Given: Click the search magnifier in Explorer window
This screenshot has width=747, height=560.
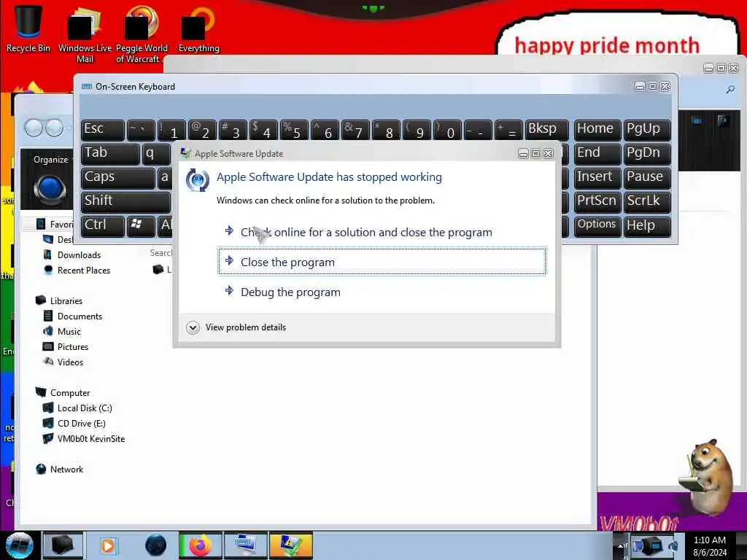Looking at the screenshot, I should tap(729, 89).
